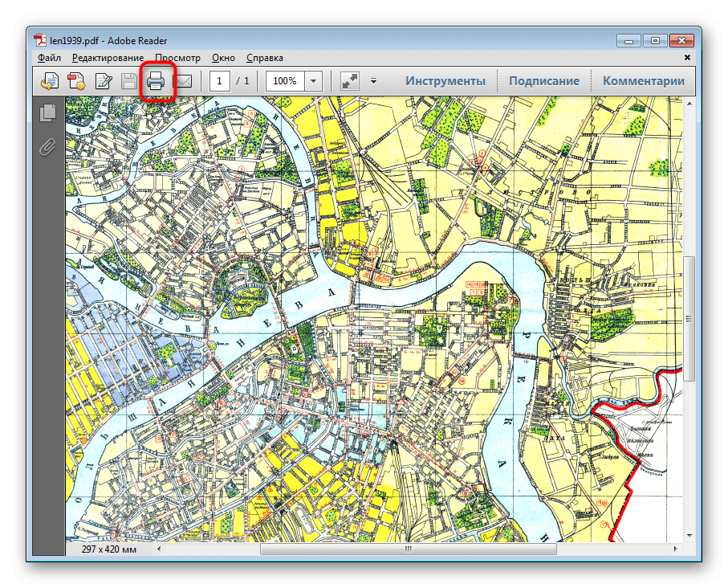
Task: Open the Редактирование menu
Action: pyautogui.click(x=108, y=58)
